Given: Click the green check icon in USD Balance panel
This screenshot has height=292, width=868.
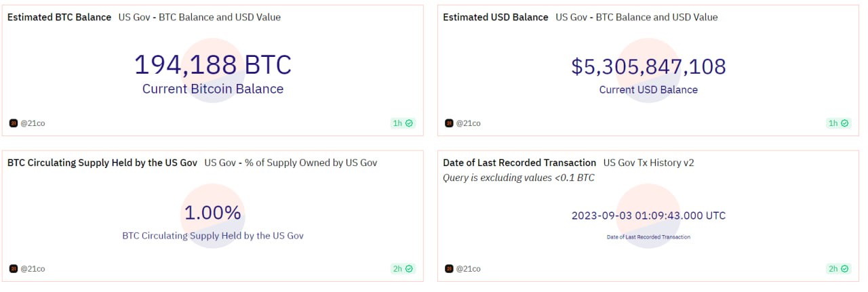Looking at the screenshot, I should point(845,123).
